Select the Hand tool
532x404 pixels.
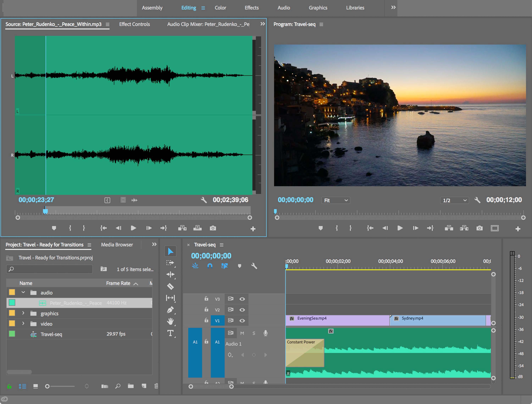coord(170,321)
